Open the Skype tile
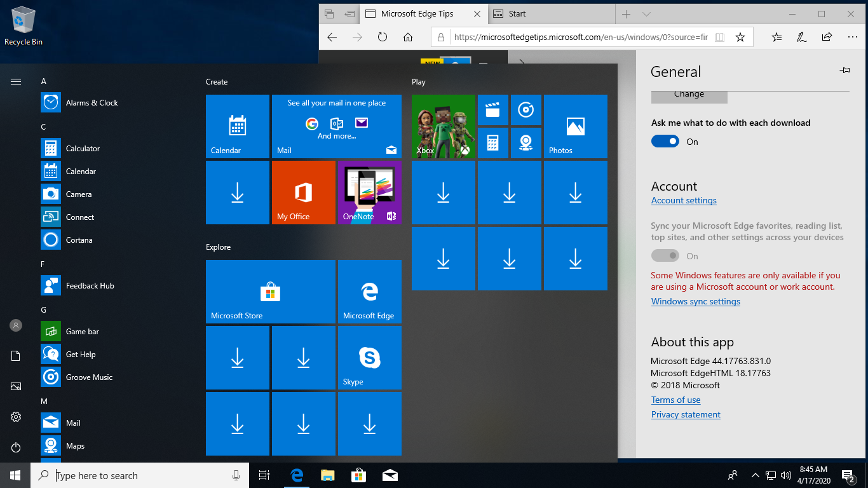This screenshot has height=488, width=868. 370,358
